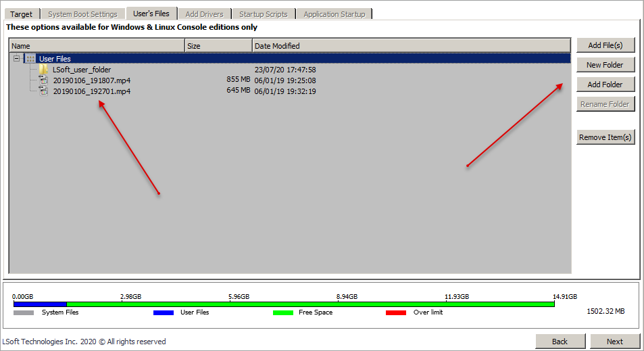Screen dimensions: 644x351
Task: Switch to the Target tab
Action: 22,14
